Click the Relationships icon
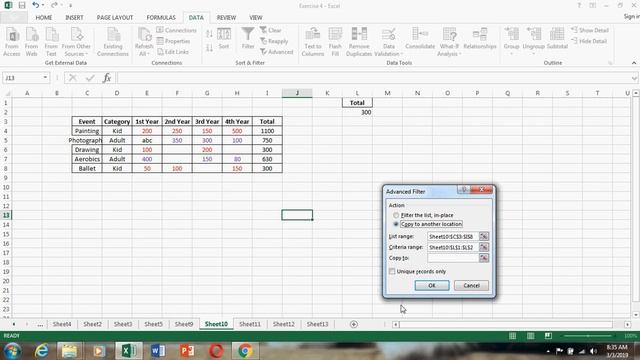The width and height of the screenshot is (640, 360). [480, 38]
